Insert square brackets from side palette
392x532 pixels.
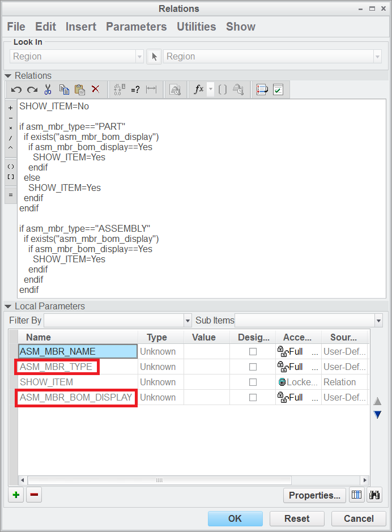11,177
